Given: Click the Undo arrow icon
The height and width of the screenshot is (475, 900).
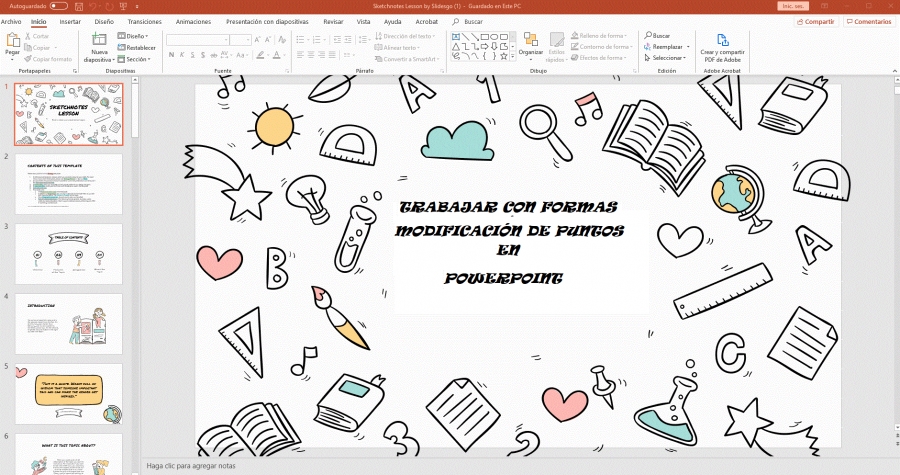Looking at the screenshot, I should [x=93, y=6].
